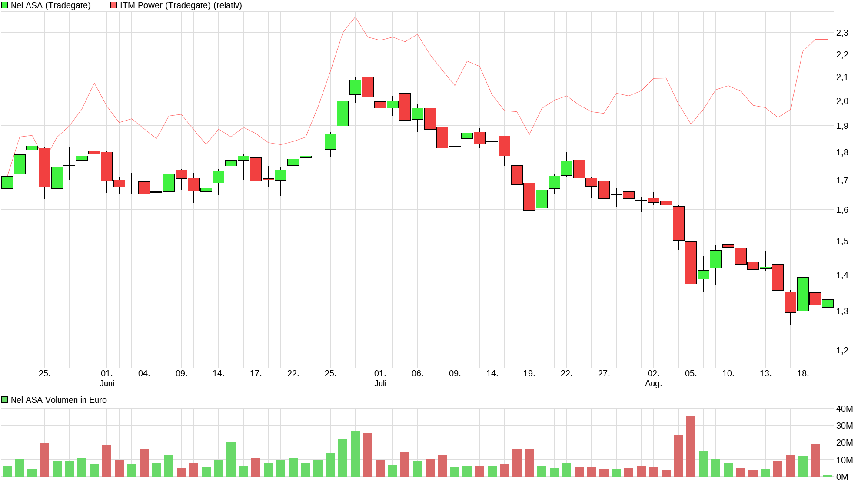This screenshot has height=486, width=868.
Task: Click the green Nel ASA legend swatch
Action: click(5, 5)
